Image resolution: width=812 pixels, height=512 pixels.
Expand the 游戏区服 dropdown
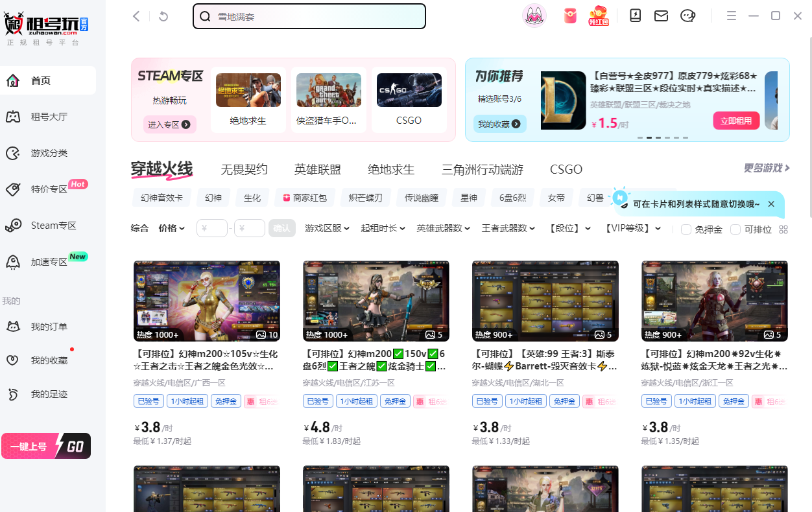(327, 228)
